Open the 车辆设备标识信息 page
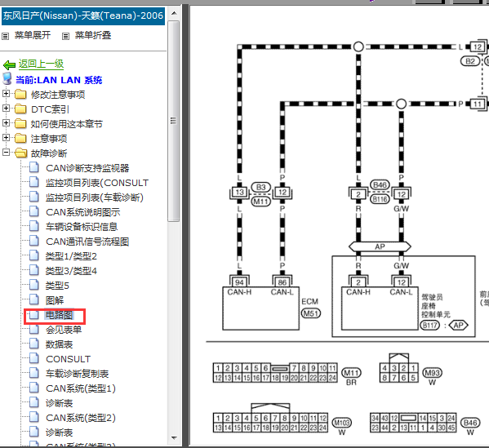 (82, 227)
